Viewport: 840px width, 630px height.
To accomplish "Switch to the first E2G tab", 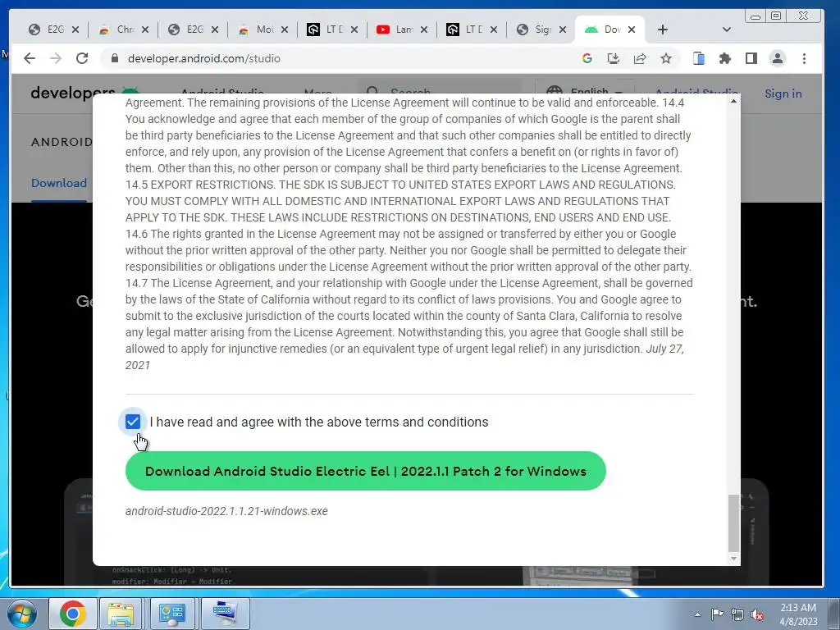I will click(53, 30).
